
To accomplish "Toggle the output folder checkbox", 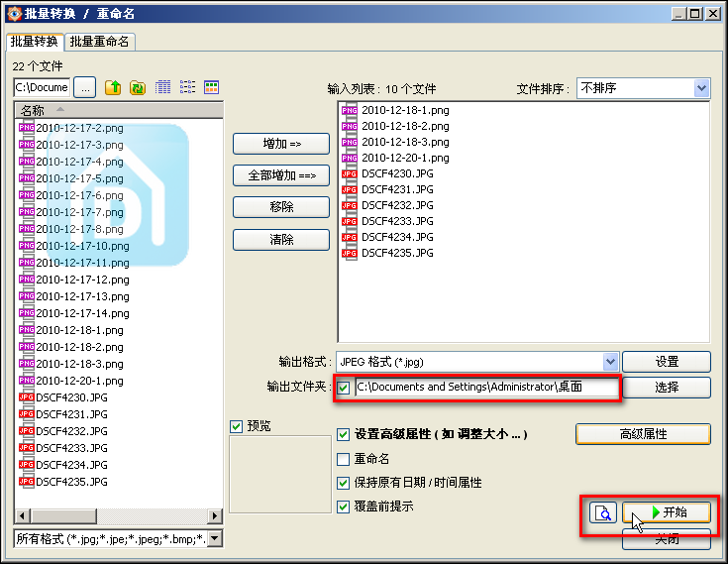I will pos(344,388).
